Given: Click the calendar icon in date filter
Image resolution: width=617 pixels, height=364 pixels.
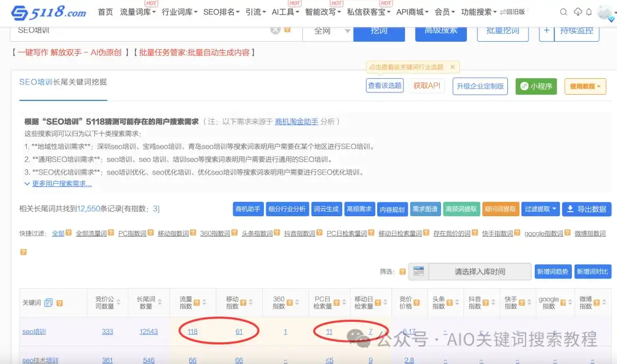Looking at the screenshot, I should click(x=419, y=272).
